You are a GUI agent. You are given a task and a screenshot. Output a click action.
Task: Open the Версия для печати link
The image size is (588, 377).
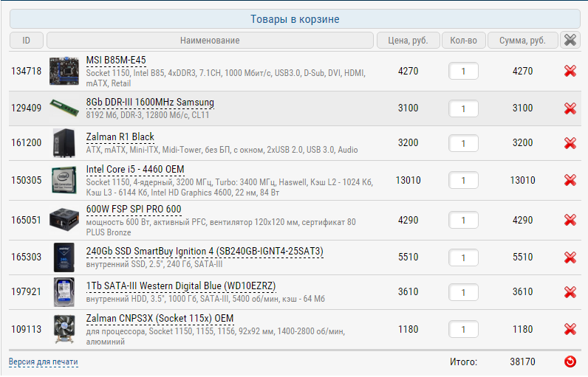click(43, 362)
